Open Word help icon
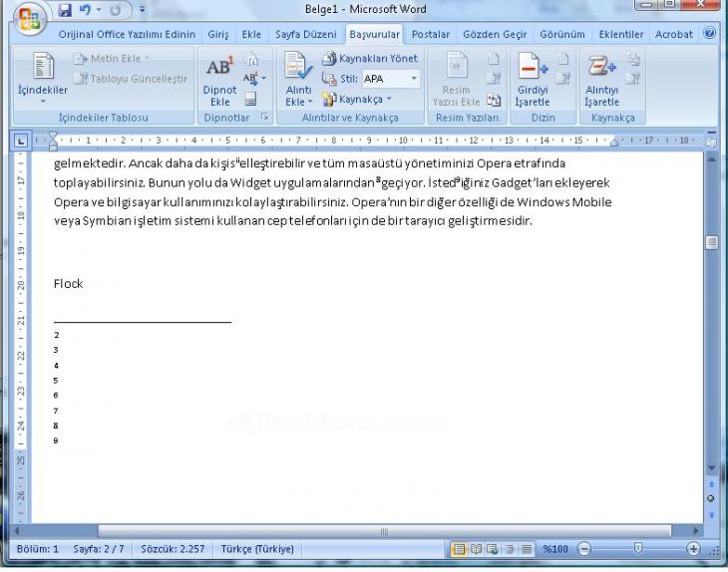The image size is (728, 572). 709,33
